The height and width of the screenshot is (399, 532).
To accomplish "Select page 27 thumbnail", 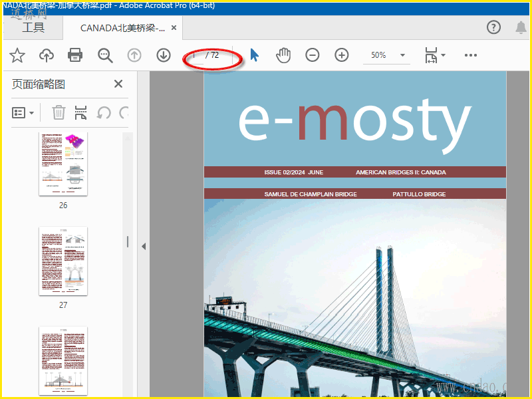I will click(63, 261).
